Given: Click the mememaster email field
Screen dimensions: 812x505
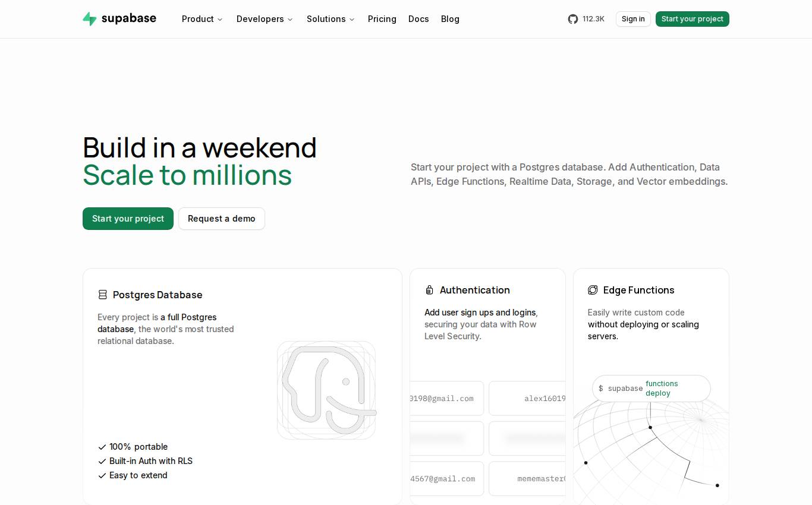Looking at the screenshot, I should pyautogui.click(x=527, y=479).
